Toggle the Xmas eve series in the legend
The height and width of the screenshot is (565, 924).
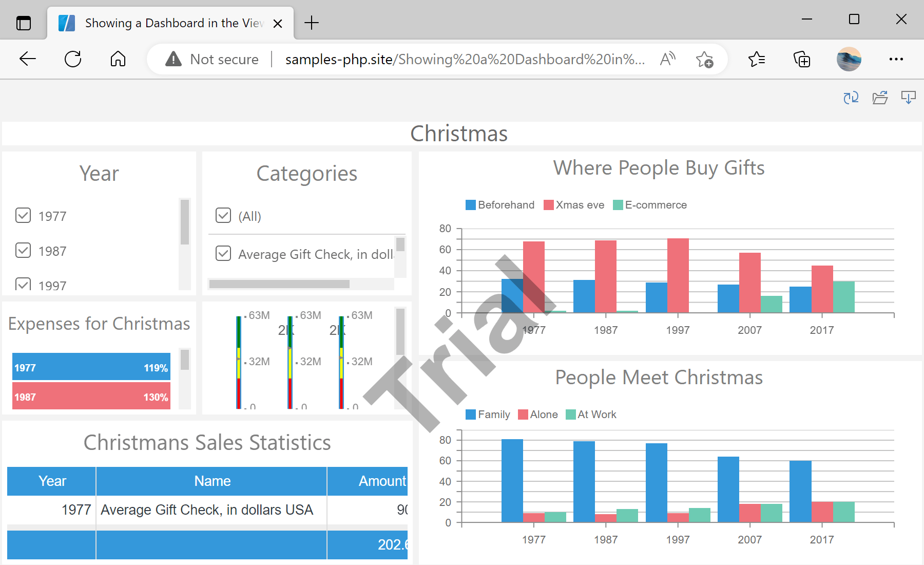point(573,204)
